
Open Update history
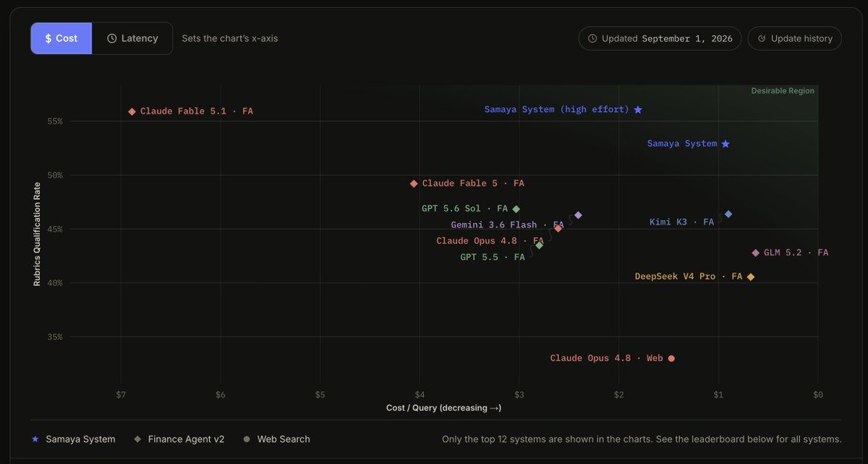[794, 38]
